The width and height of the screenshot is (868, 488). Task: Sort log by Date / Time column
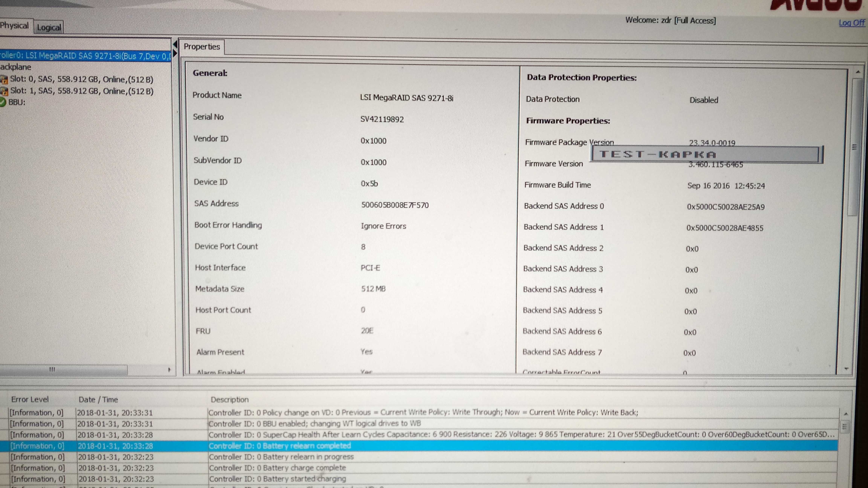pos(98,400)
